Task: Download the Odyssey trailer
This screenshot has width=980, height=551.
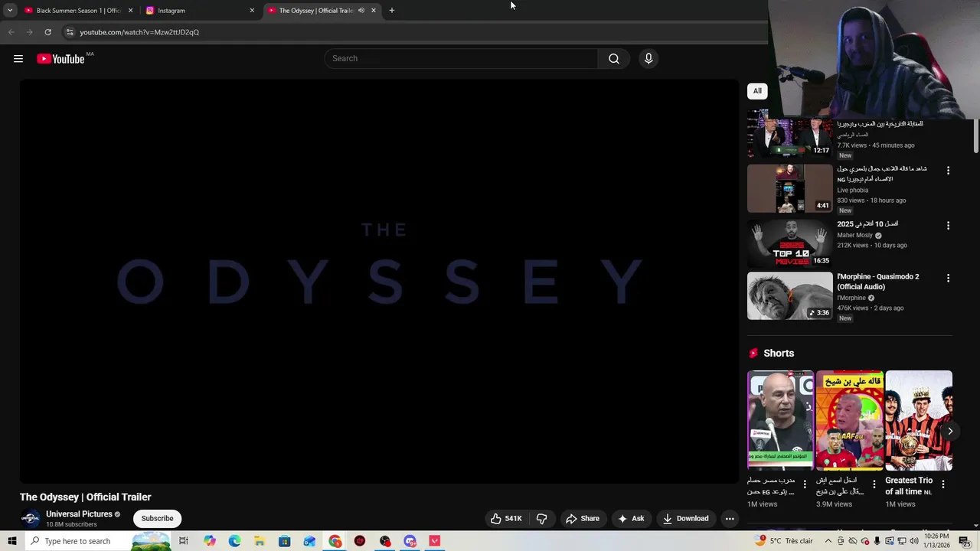Action: (x=686, y=518)
